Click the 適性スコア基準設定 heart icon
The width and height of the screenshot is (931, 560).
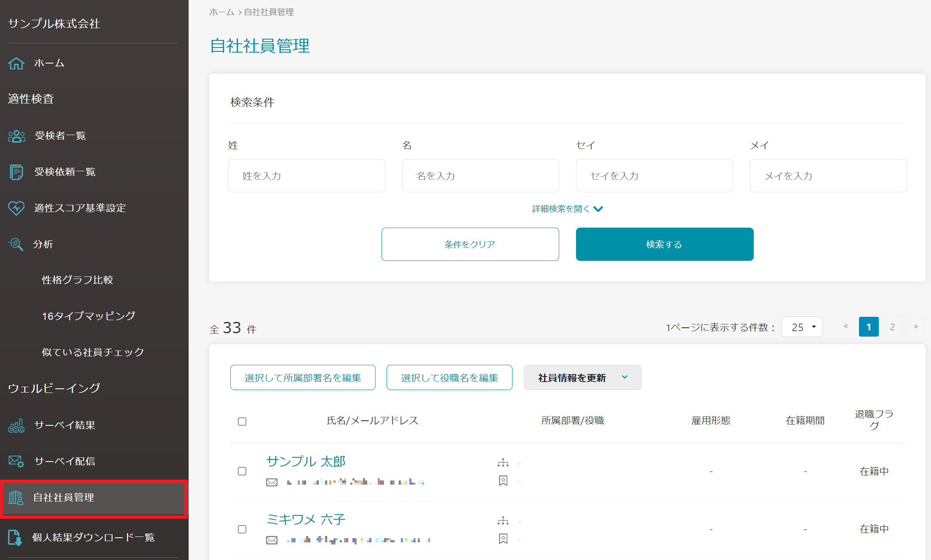16,208
